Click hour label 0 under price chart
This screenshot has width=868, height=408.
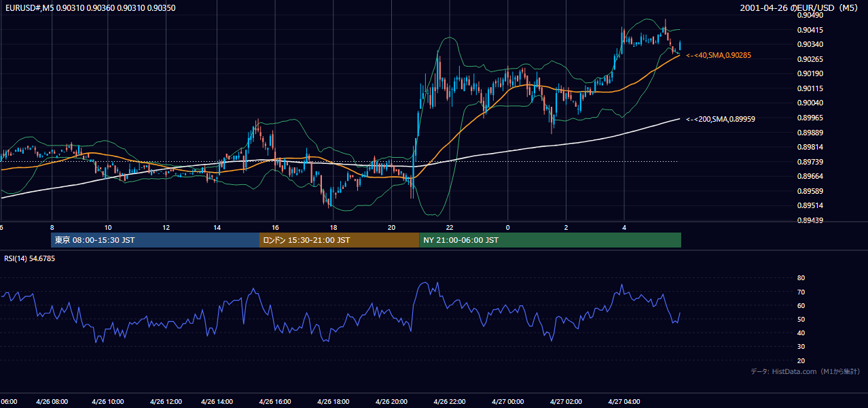pyautogui.click(x=507, y=227)
